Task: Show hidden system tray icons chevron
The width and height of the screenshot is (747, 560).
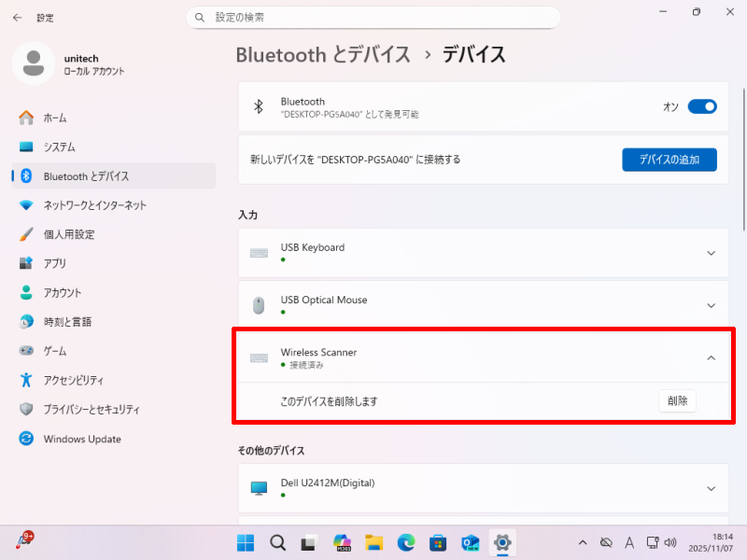Action: pyautogui.click(x=583, y=542)
